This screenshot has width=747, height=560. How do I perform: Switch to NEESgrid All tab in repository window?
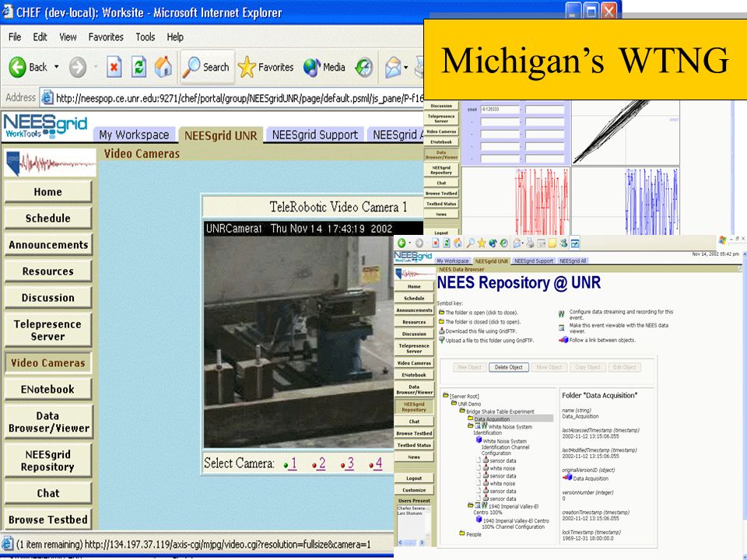click(x=573, y=261)
